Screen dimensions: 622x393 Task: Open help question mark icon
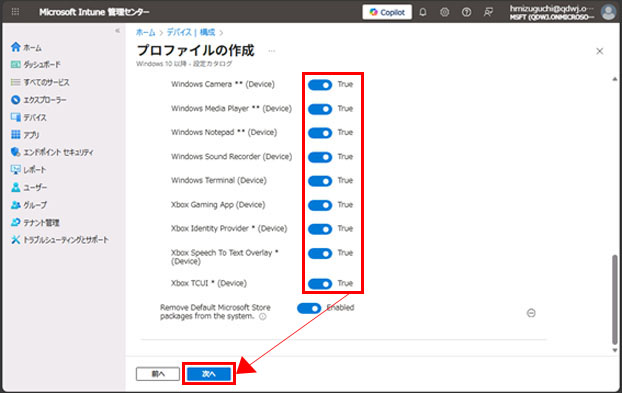tap(466, 12)
